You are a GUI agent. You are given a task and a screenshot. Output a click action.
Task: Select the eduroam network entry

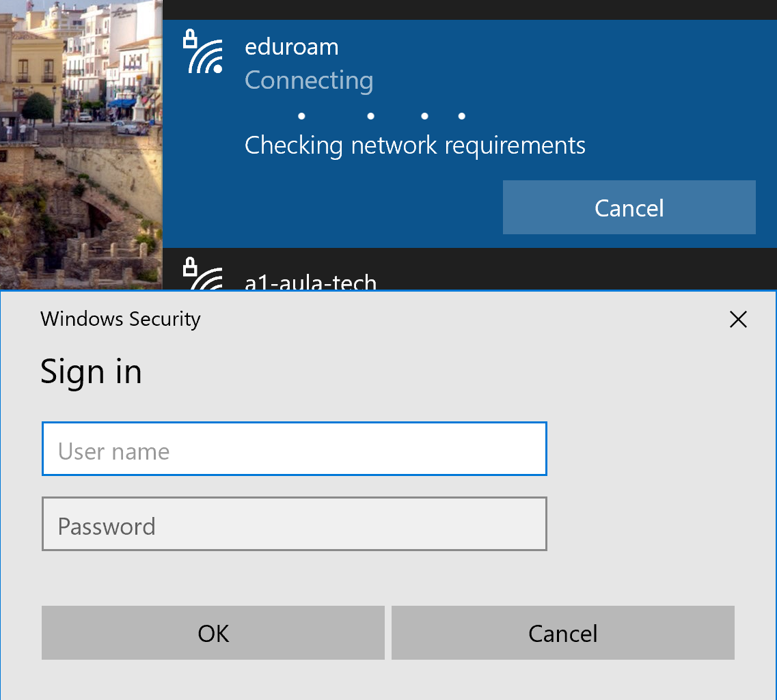pyautogui.click(x=410, y=46)
